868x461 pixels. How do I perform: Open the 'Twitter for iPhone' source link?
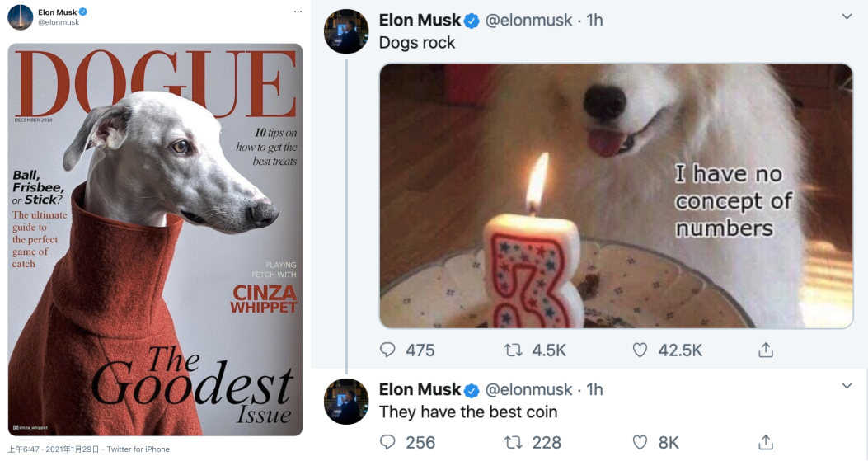click(138, 449)
